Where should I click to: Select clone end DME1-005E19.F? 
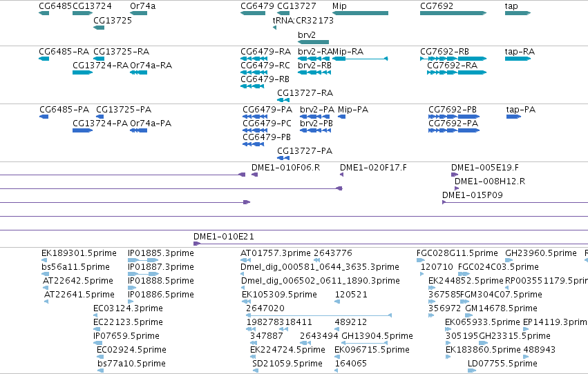click(x=455, y=175)
